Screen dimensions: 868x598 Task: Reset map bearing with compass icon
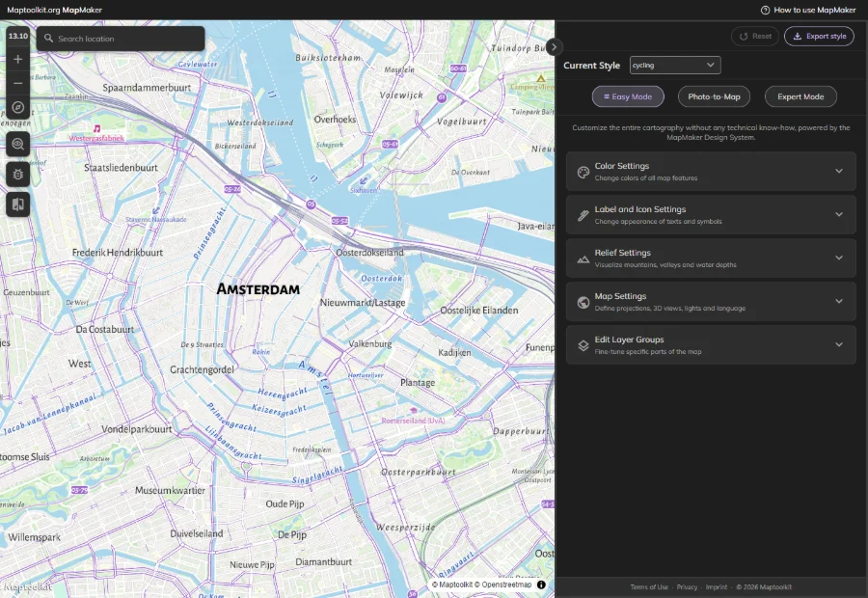[17, 107]
